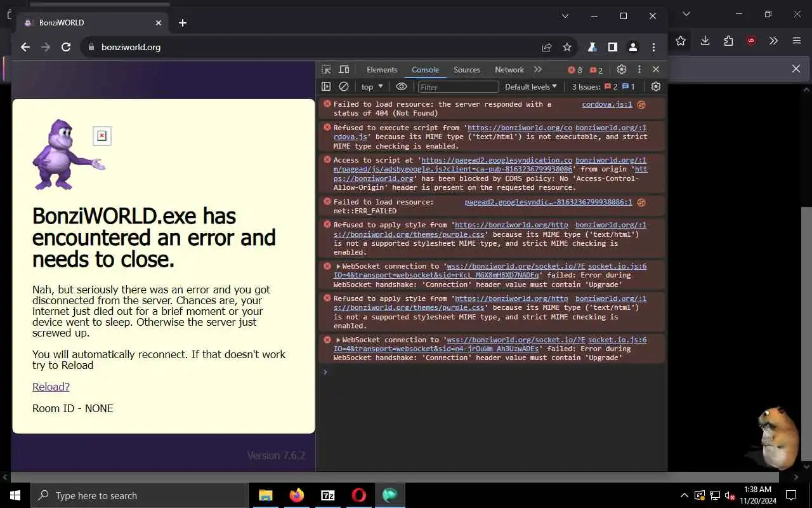Image resolution: width=812 pixels, height=508 pixels.
Task: Click the uBlock Origin icon in Firefox window
Action: [x=751, y=41]
